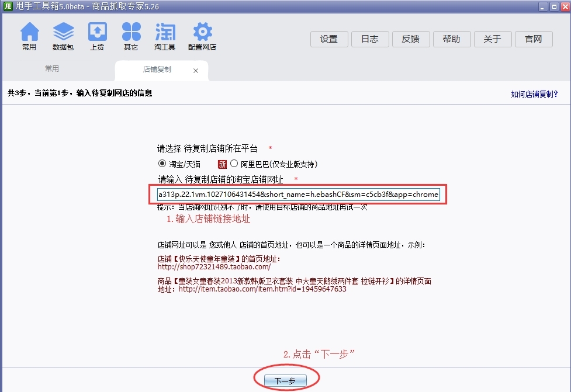
Task: View logs via the 日志 button
Action: click(x=370, y=39)
